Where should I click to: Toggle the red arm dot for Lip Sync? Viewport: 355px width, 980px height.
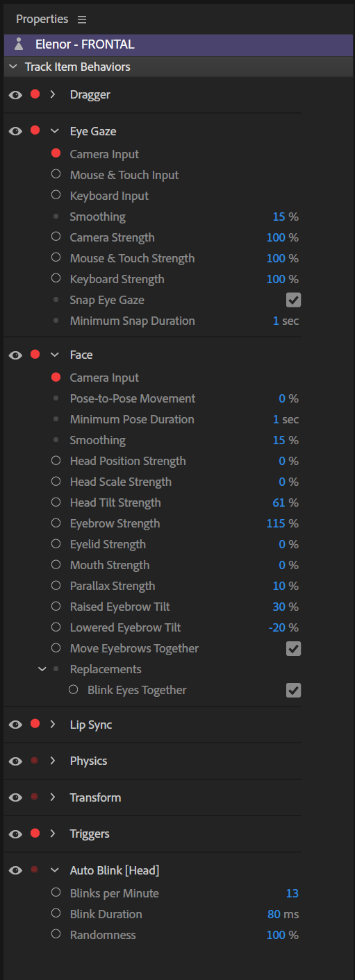point(35,724)
